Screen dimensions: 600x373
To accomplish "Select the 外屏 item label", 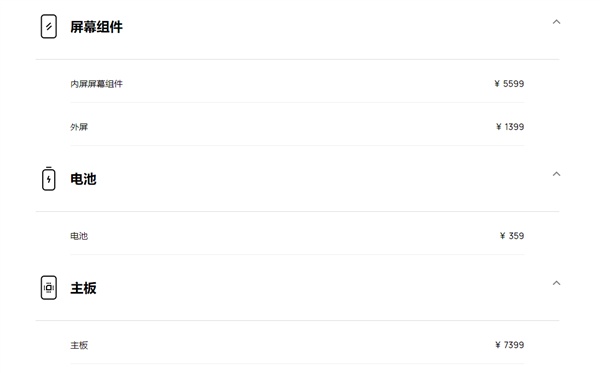I will (79, 127).
